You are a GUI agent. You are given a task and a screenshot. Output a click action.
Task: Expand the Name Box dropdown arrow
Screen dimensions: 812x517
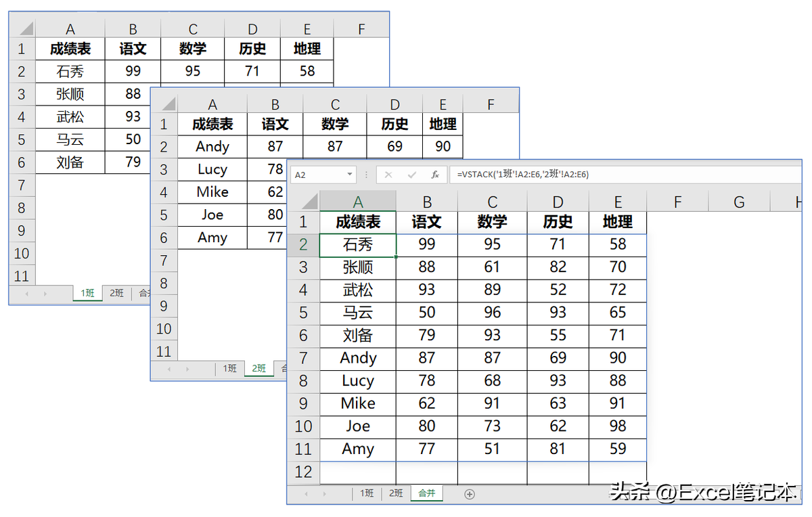(x=350, y=175)
